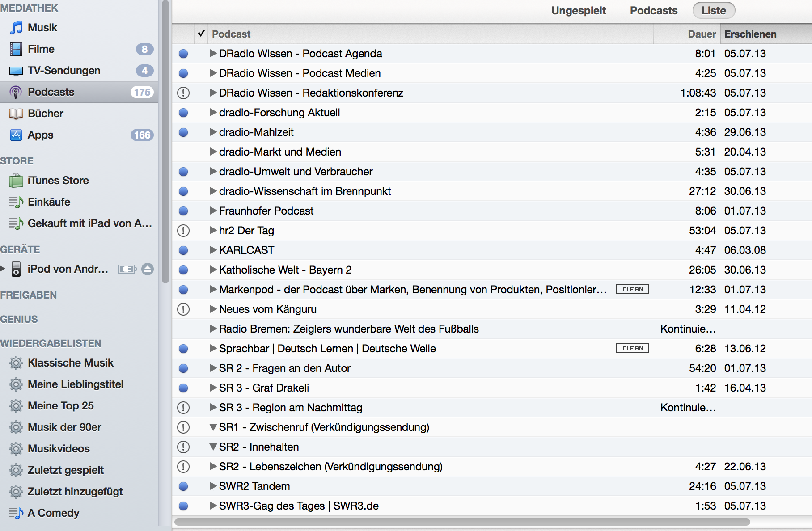Open the A Comedy playlist icon
This screenshot has width=812, height=531.
point(16,513)
